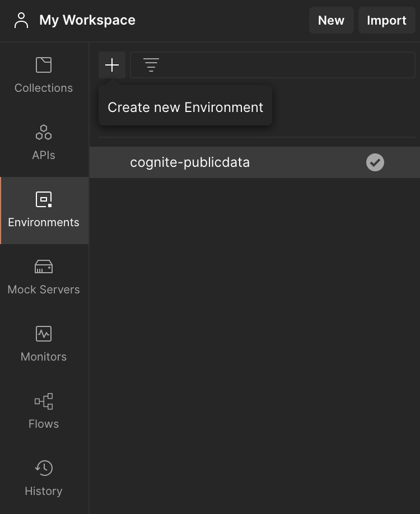
Task: Click the environment filter input field
Action: click(273, 65)
